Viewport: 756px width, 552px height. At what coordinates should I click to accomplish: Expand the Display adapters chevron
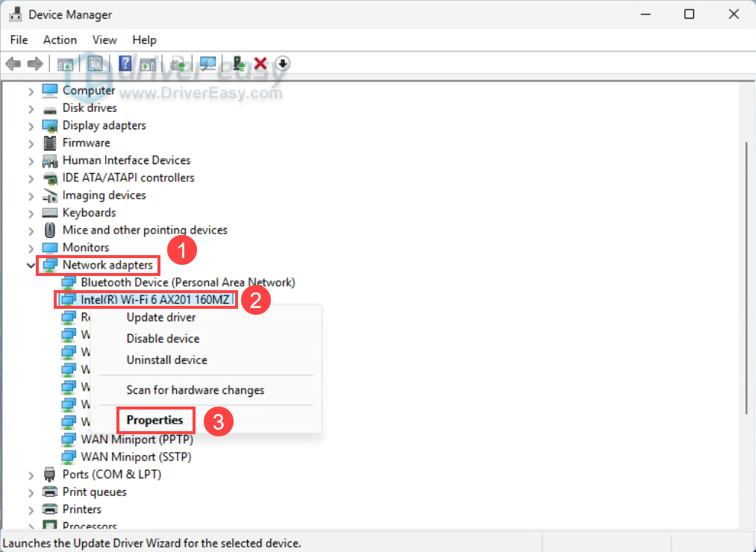31,126
